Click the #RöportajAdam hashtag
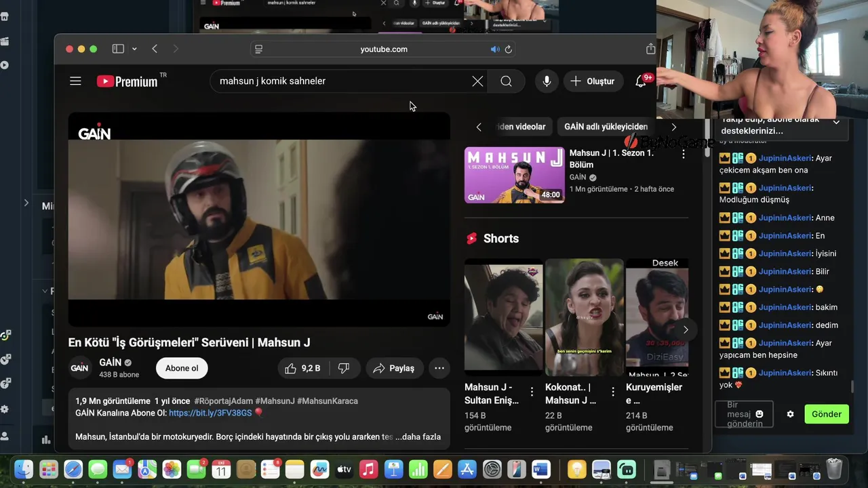This screenshot has width=868, height=488. click(223, 401)
